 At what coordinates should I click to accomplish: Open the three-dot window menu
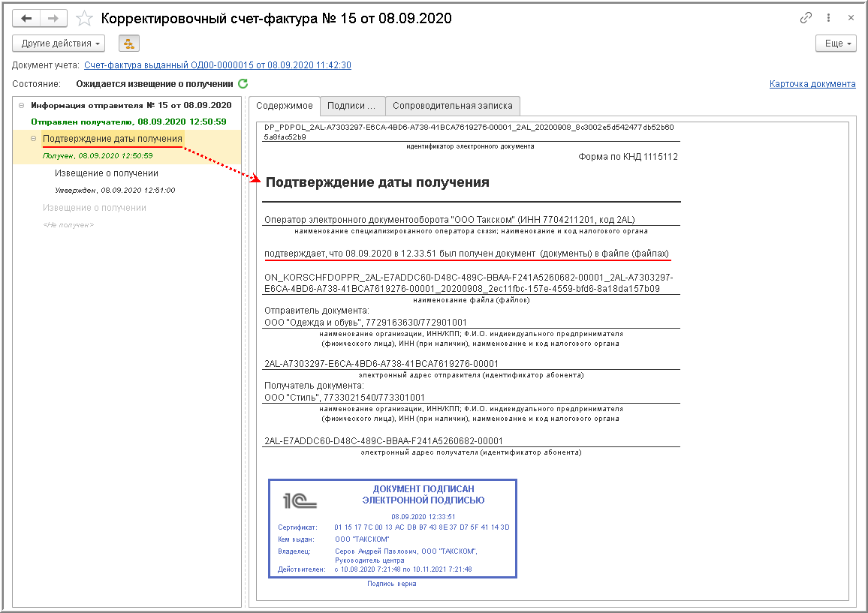[828, 18]
